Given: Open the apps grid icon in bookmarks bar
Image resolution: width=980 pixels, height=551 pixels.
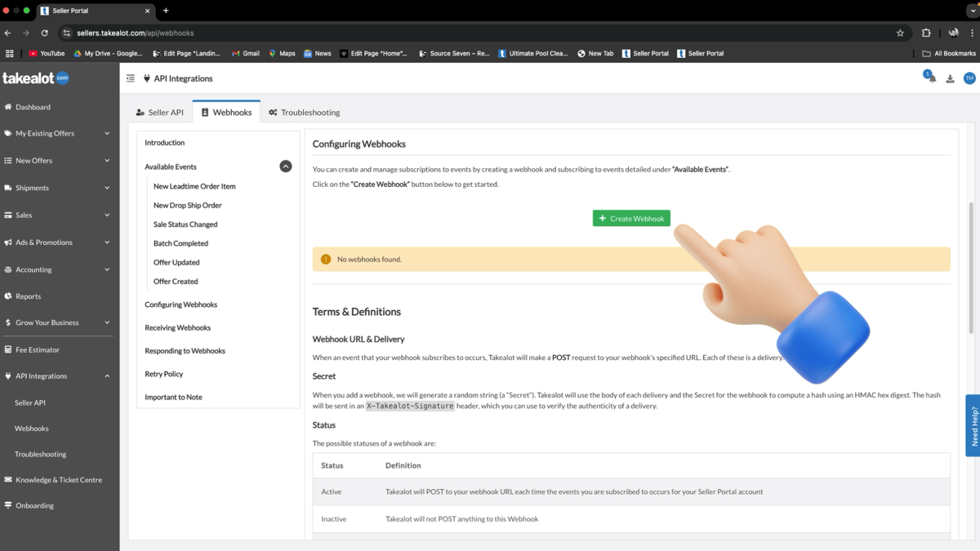Looking at the screenshot, I should 10,53.
